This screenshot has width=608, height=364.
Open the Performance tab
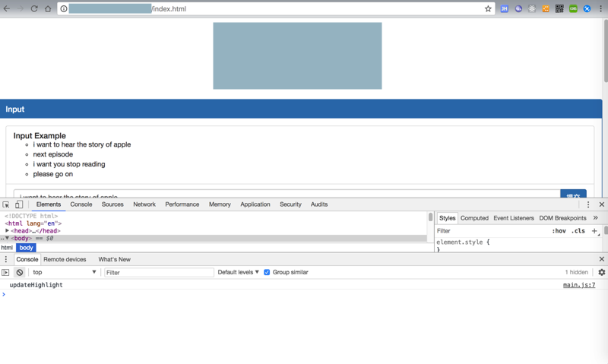[182, 204]
